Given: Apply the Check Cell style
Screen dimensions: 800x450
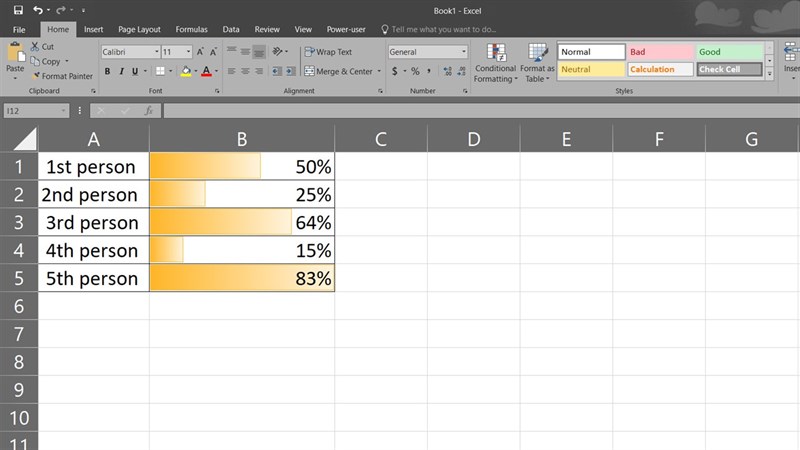Looking at the screenshot, I should point(730,69).
